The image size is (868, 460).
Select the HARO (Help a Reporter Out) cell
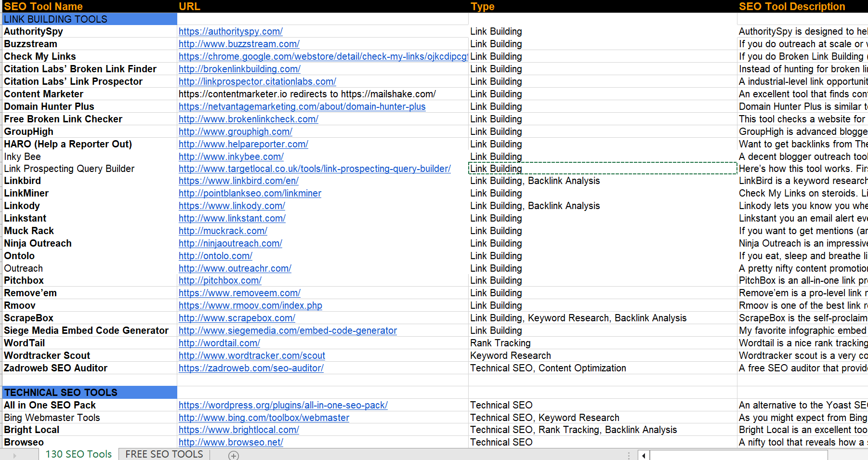(90, 144)
